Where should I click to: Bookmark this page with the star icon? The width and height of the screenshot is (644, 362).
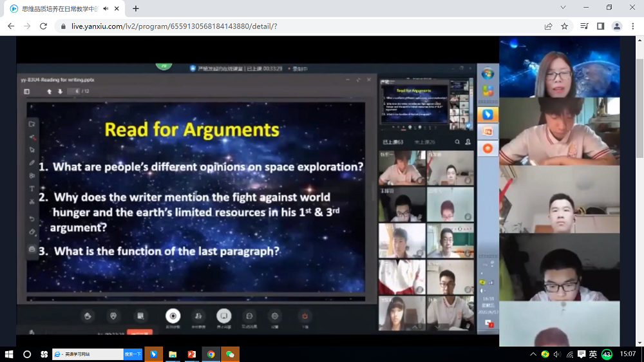pyautogui.click(x=565, y=26)
